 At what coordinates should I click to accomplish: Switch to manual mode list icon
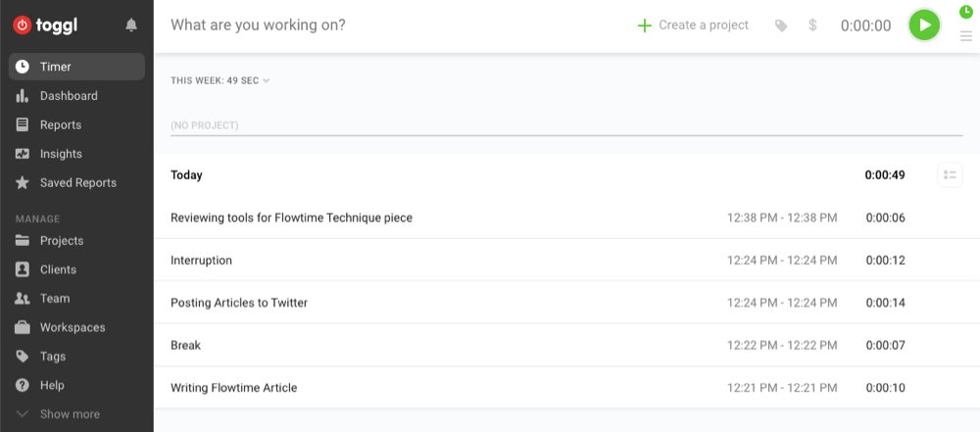966,36
